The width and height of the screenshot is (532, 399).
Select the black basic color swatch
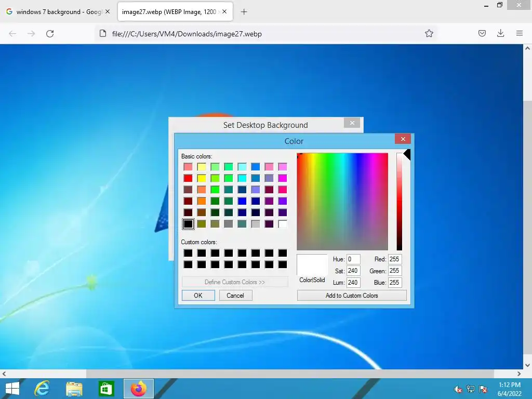188,224
